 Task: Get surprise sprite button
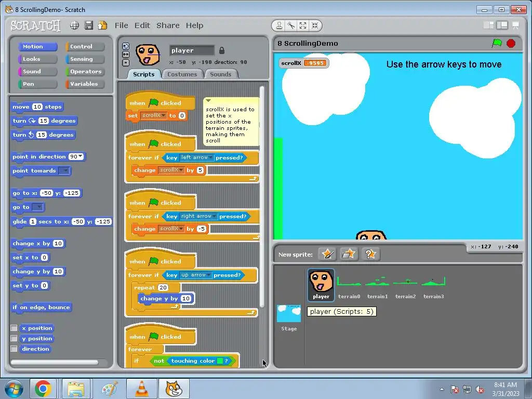click(370, 254)
